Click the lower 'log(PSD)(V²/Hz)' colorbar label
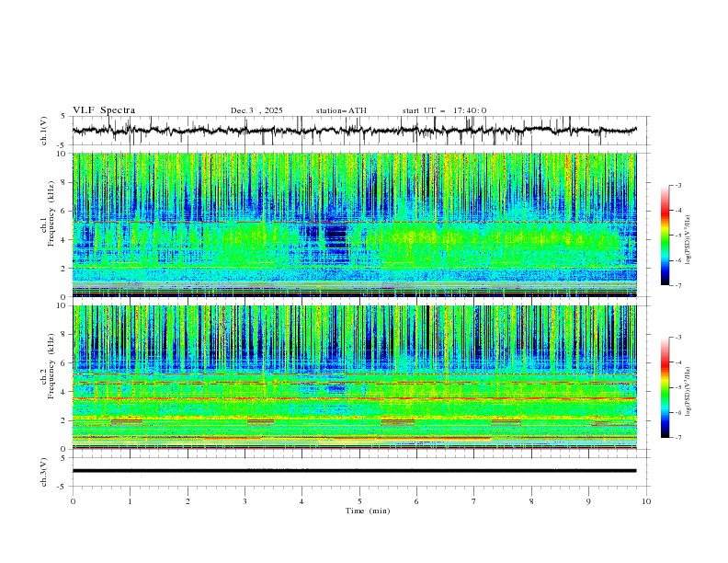 (x=688, y=391)
